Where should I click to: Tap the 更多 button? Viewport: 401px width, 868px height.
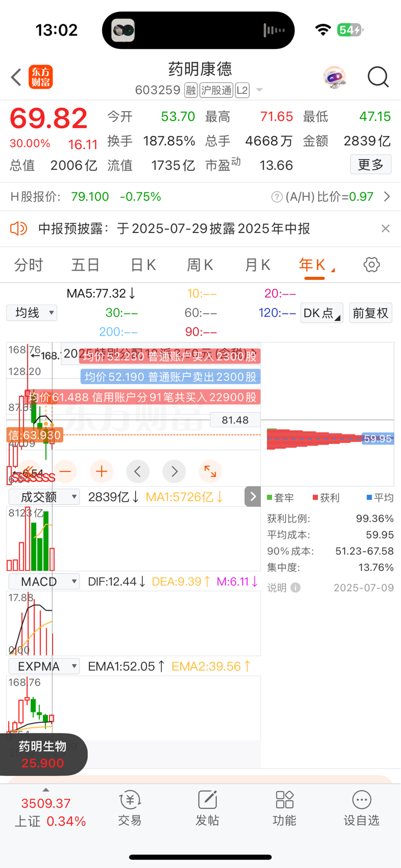(371, 165)
